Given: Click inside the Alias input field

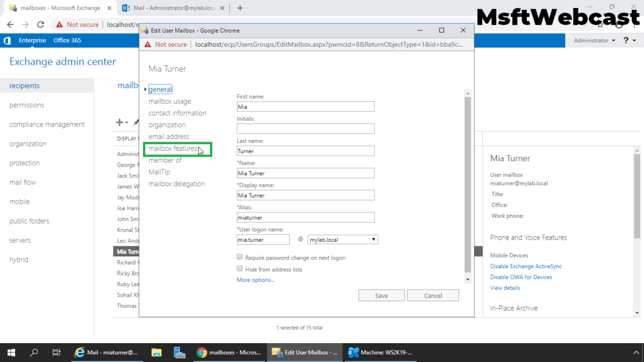Looking at the screenshot, I should [305, 217].
